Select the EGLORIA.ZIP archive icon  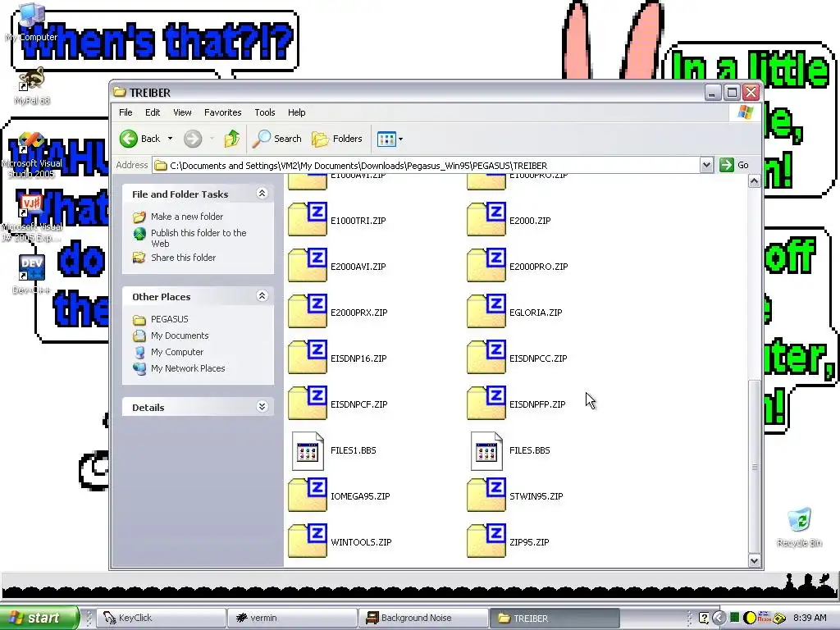[x=486, y=312]
